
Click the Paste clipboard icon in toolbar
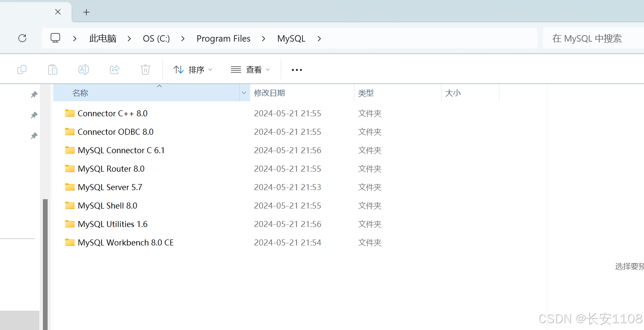click(x=53, y=70)
